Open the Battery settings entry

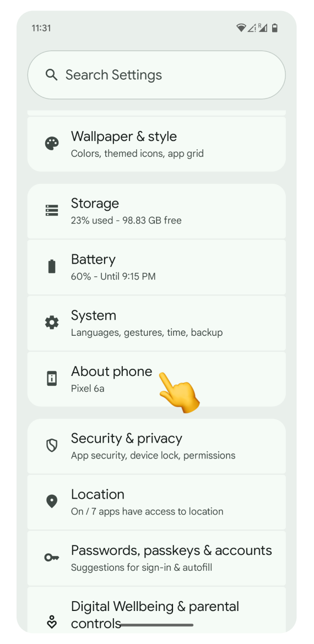click(156, 267)
